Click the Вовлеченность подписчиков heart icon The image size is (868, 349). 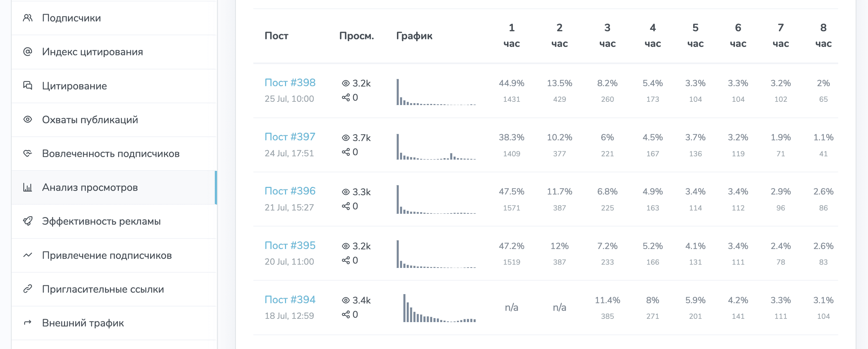point(28,153)
